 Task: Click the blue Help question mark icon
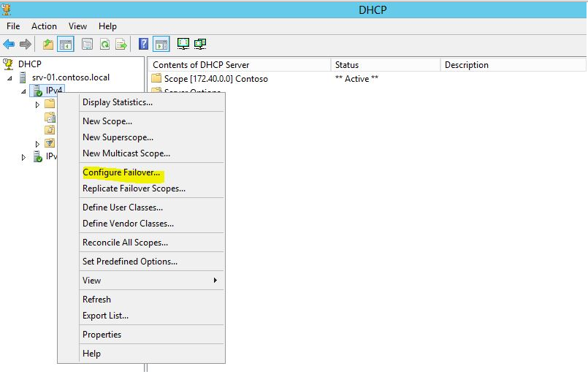(x=144, y=44)
